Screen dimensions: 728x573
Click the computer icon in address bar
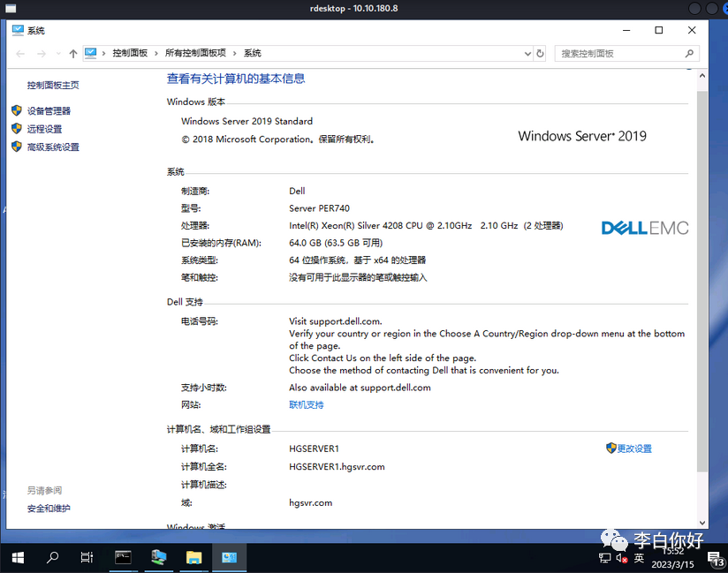(90, 53)
